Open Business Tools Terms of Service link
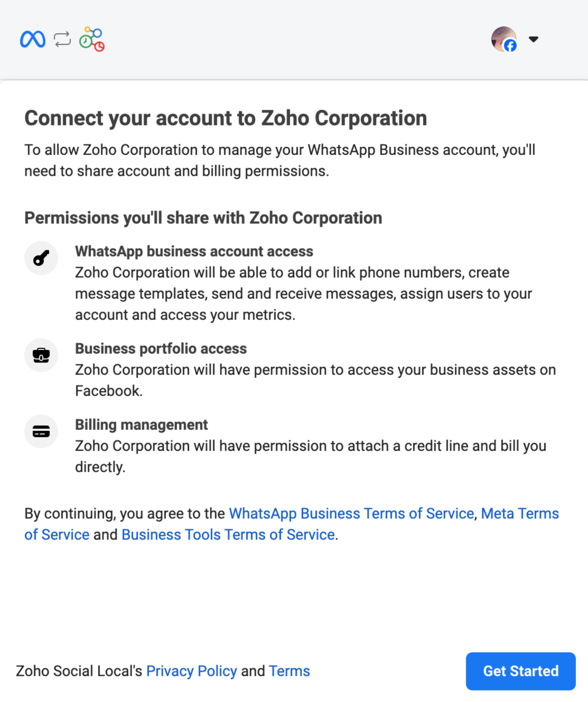 click(228, 534)
